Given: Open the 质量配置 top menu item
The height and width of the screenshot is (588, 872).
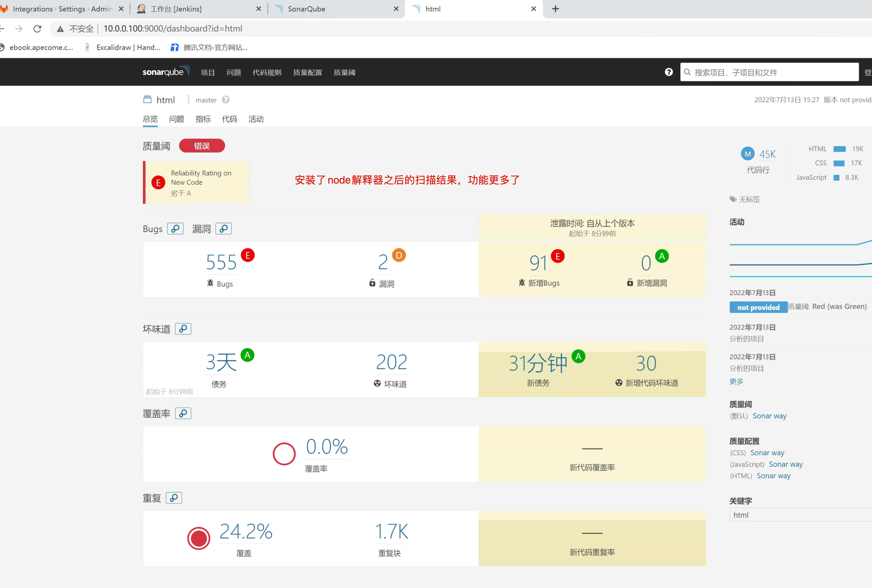Looking at the screenshot, I should pos(307,72).
